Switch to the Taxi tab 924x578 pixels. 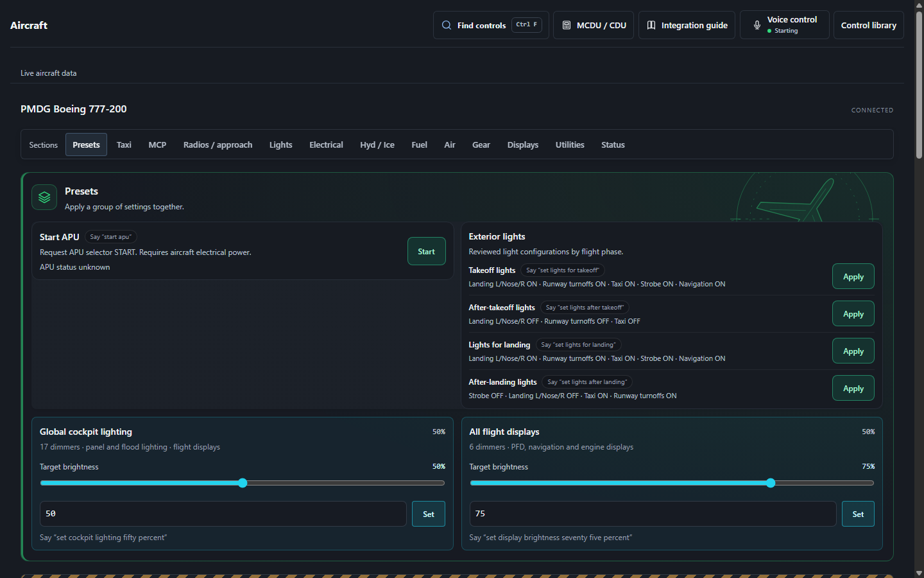point(124,144)
